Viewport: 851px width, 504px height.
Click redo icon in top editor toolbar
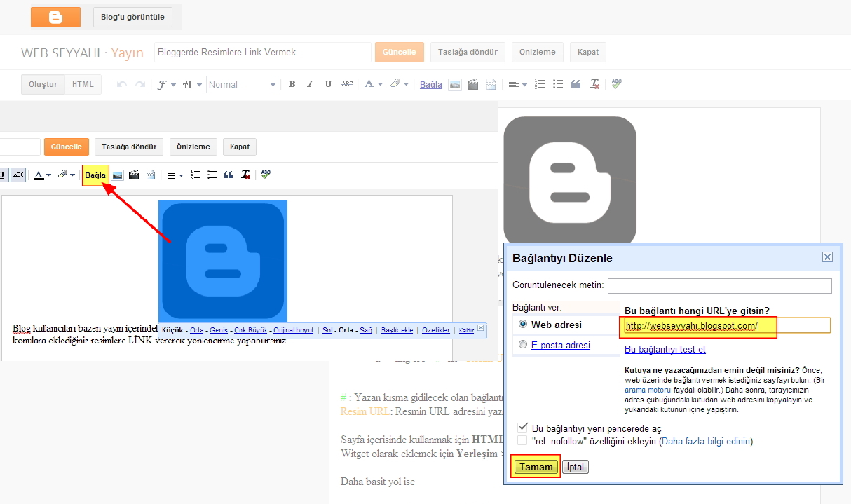140,84
